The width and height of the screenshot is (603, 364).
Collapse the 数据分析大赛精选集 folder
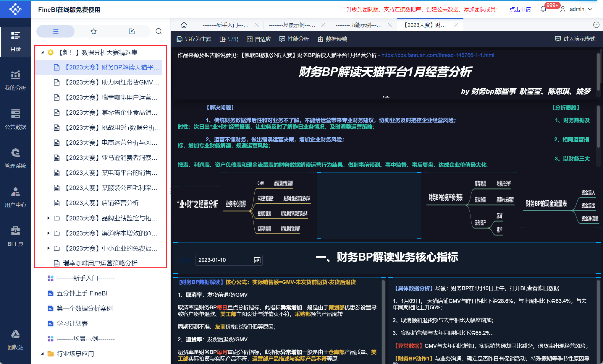click(x=43, y=53)
